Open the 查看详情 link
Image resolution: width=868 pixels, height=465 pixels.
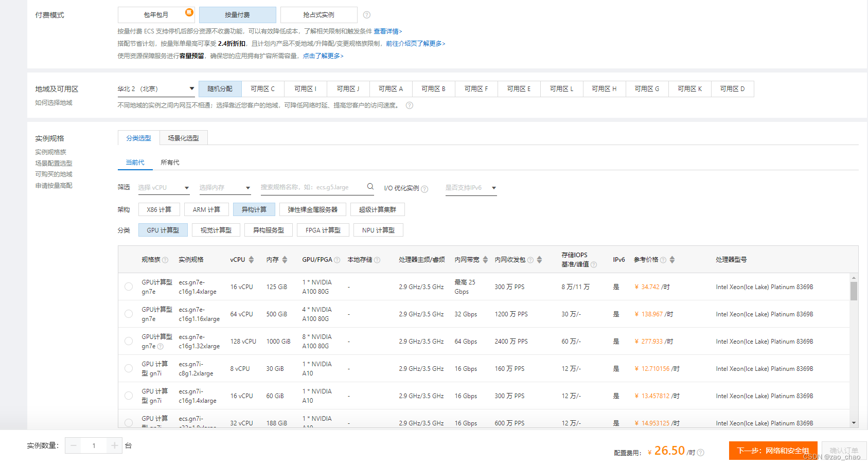tap(388, 31)
